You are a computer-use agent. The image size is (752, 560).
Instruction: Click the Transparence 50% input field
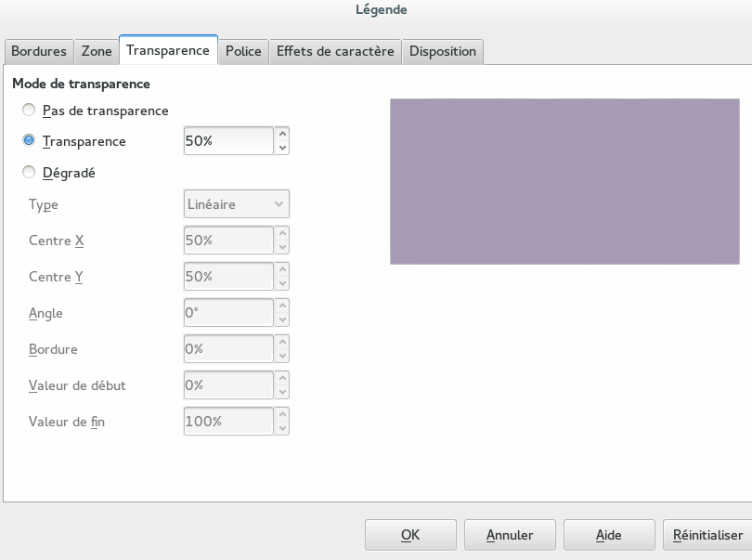[227, 141]
